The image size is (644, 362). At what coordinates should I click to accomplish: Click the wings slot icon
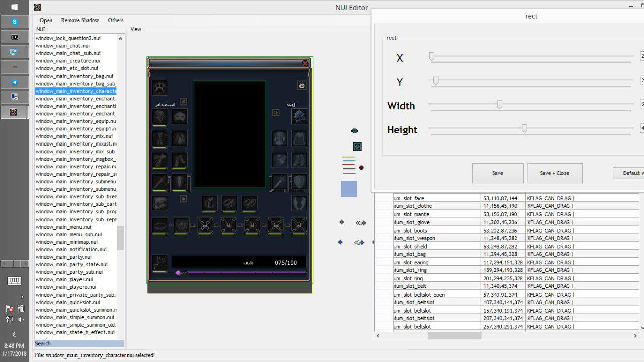coord(299,203)
